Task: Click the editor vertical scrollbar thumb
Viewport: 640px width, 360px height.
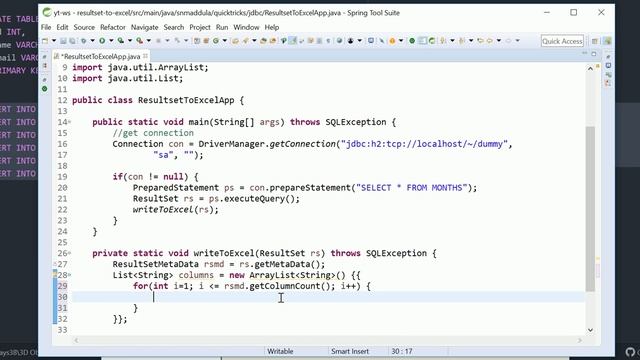Action: [590, 209]
